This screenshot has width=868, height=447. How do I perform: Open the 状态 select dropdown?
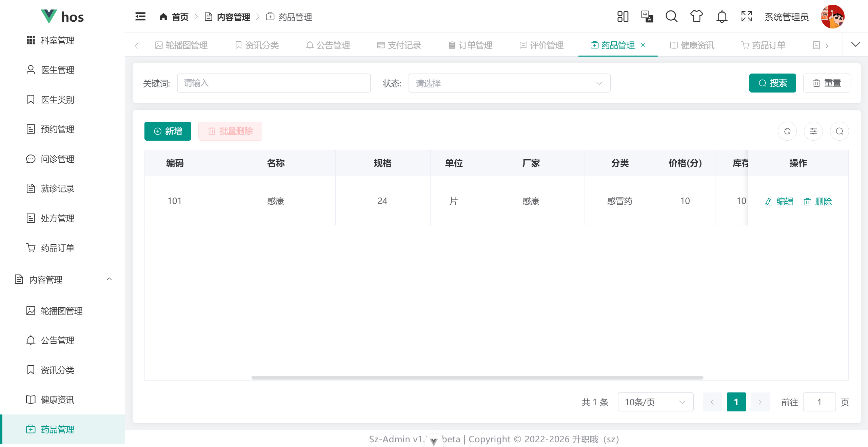coord(509,83)
